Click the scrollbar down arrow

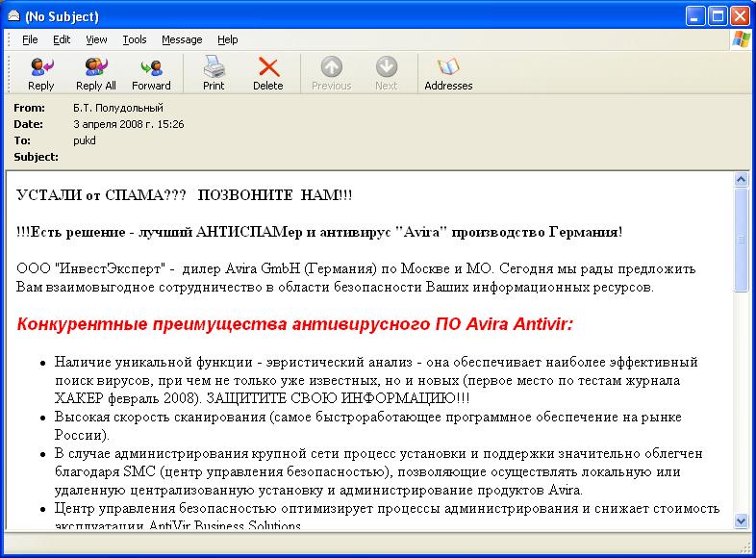pyautogui.click(x=741, y=520)
